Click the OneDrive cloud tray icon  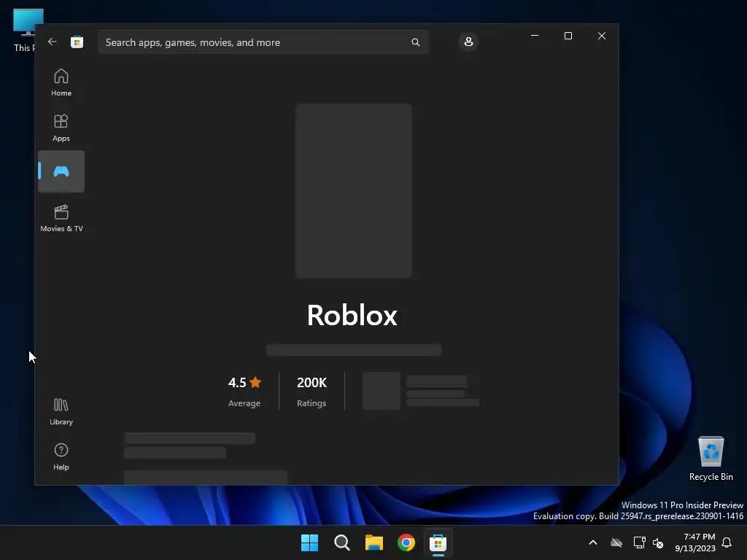pos(616,542)
